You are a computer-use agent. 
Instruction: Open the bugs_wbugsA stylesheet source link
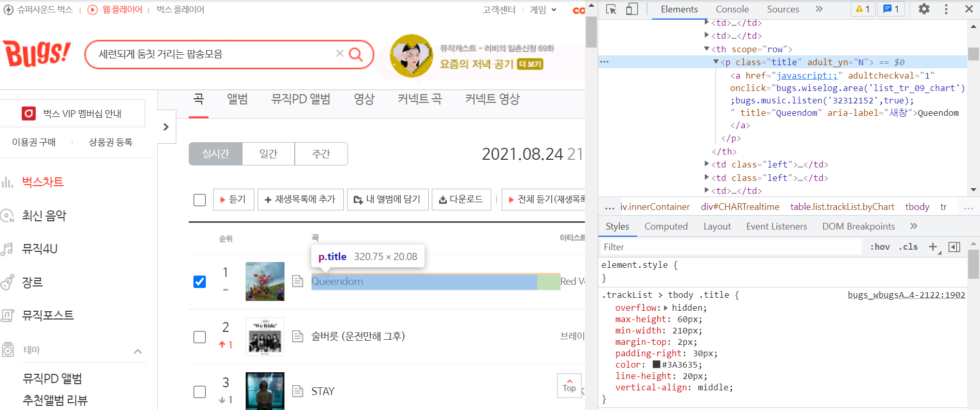pyautogui.click(x=906, y=295)
